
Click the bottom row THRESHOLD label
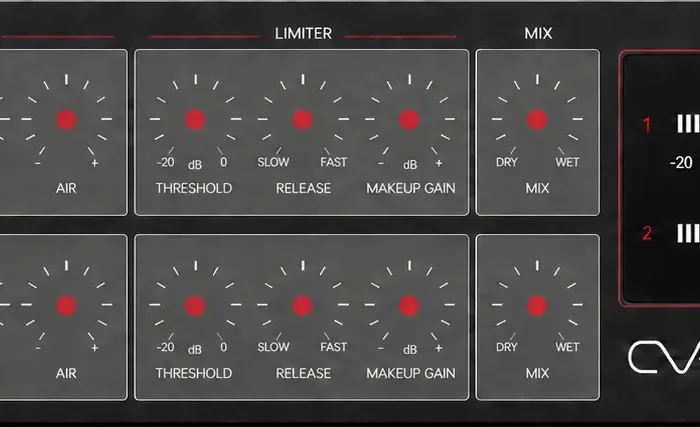point(194,373)
